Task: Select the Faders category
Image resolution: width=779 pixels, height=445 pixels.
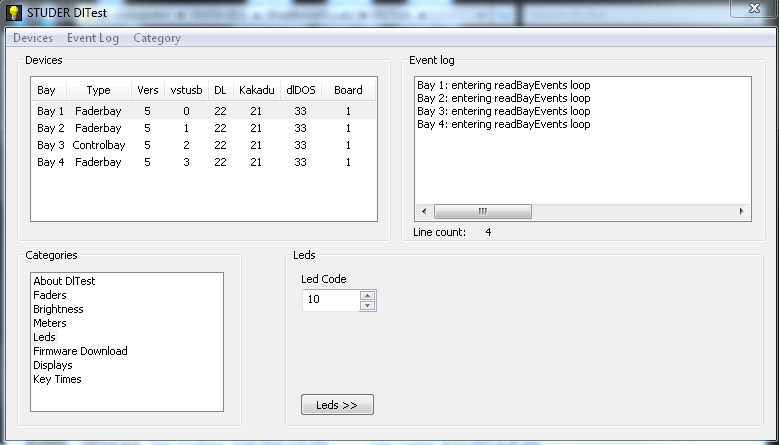Action: coord(50,295)
